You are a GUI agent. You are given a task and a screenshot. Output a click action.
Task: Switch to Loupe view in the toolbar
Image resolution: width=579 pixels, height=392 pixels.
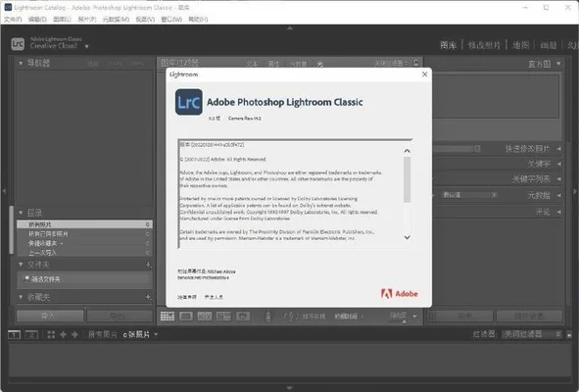pos(186,317)
